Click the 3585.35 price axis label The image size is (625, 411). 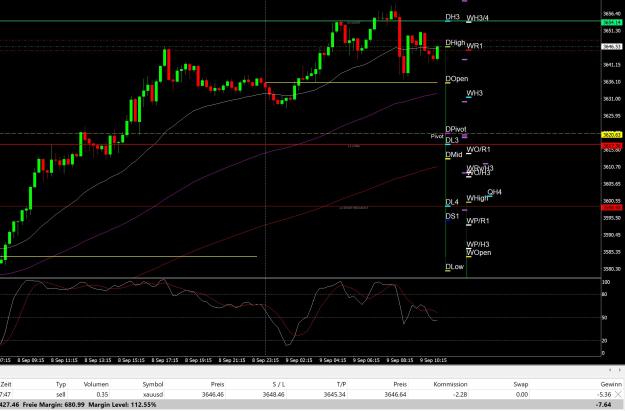click(x=611, y=252)
